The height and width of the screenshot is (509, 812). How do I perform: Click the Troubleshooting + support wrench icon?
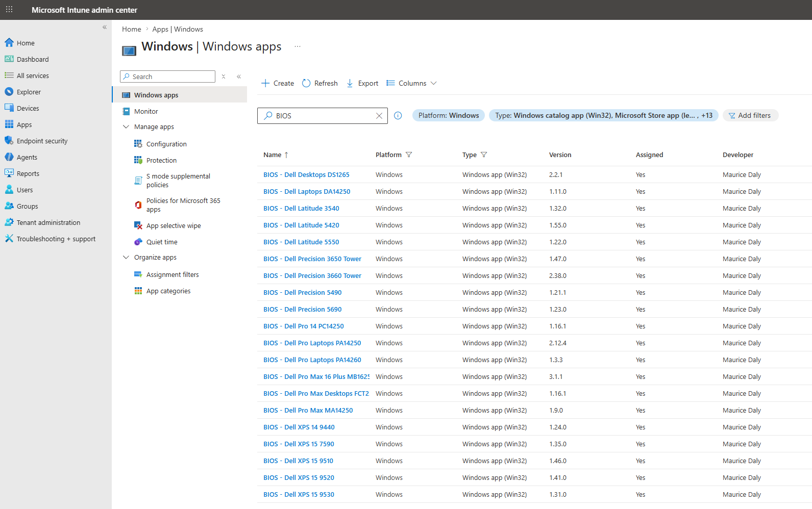9,239
